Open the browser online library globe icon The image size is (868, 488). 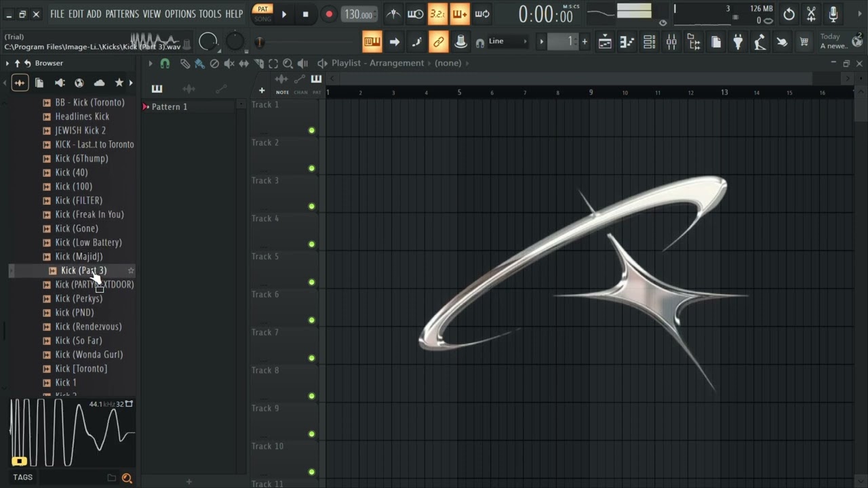click(79, 83)
